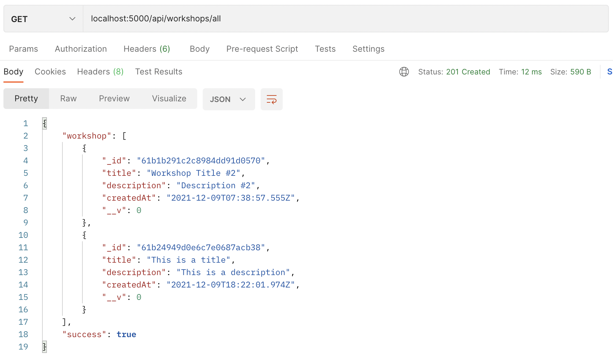Click the response size 590 B
Viewport: 613px width, 364px height.
pyautogui.click(x=581, y=72)
